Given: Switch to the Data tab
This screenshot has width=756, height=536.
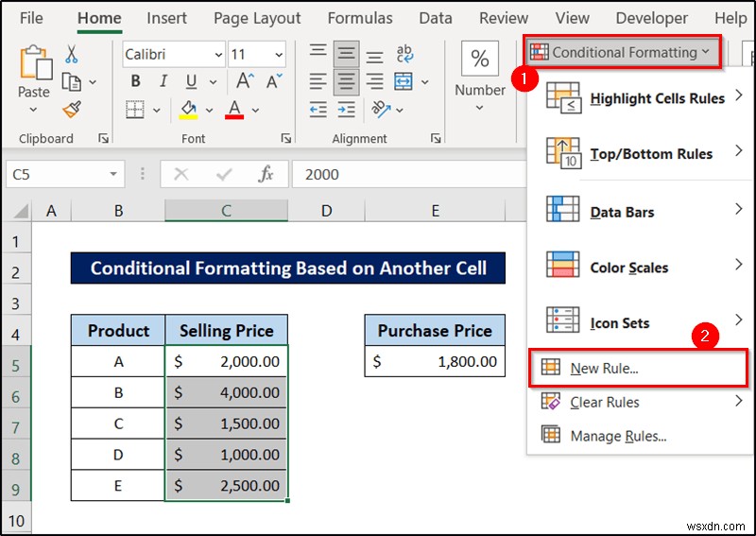Looking at the screenshot, I should pyautogui.click(x=436, y=18).
